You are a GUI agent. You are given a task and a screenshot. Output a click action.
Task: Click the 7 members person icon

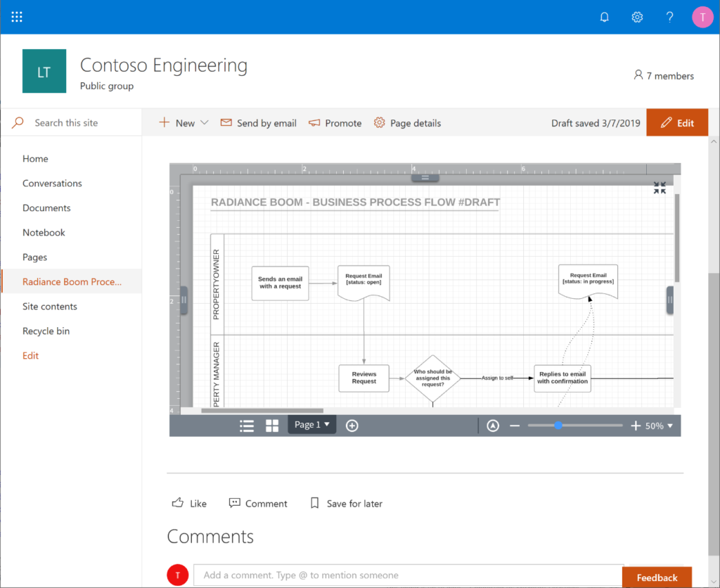638,75
